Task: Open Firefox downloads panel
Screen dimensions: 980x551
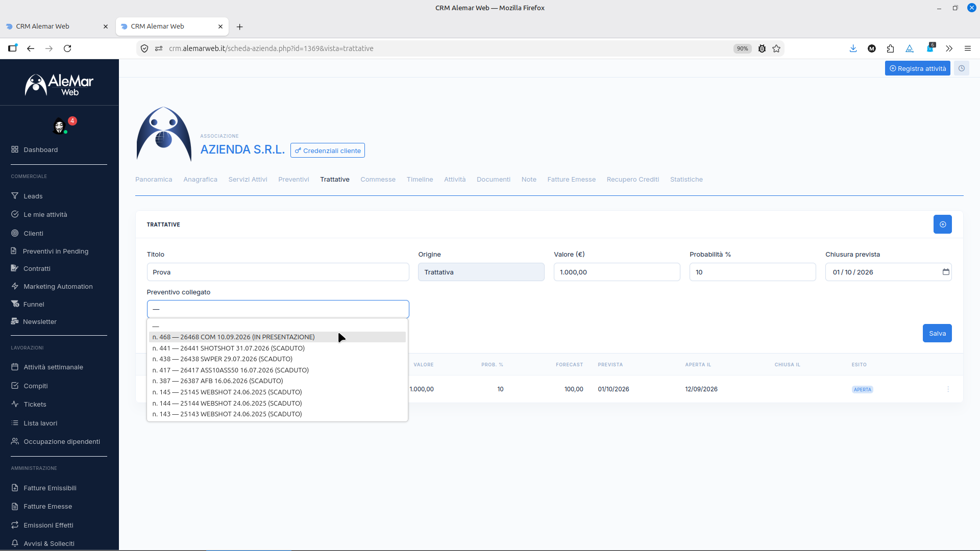Action: 853,48
